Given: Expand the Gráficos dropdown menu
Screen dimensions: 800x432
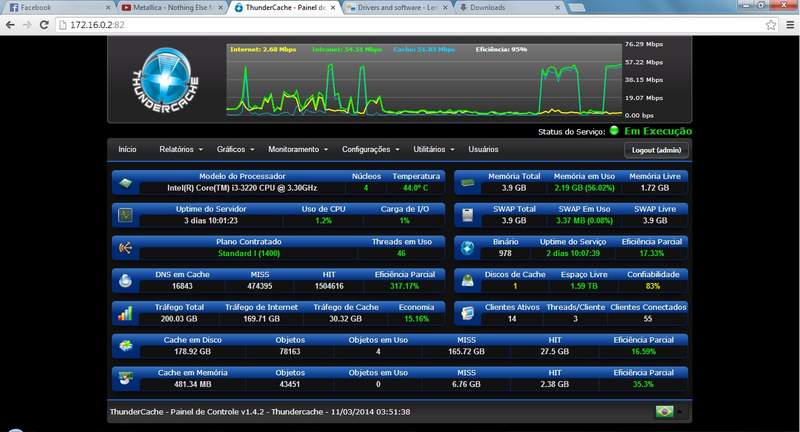Looking at the screenshot, I should (235, 149).
